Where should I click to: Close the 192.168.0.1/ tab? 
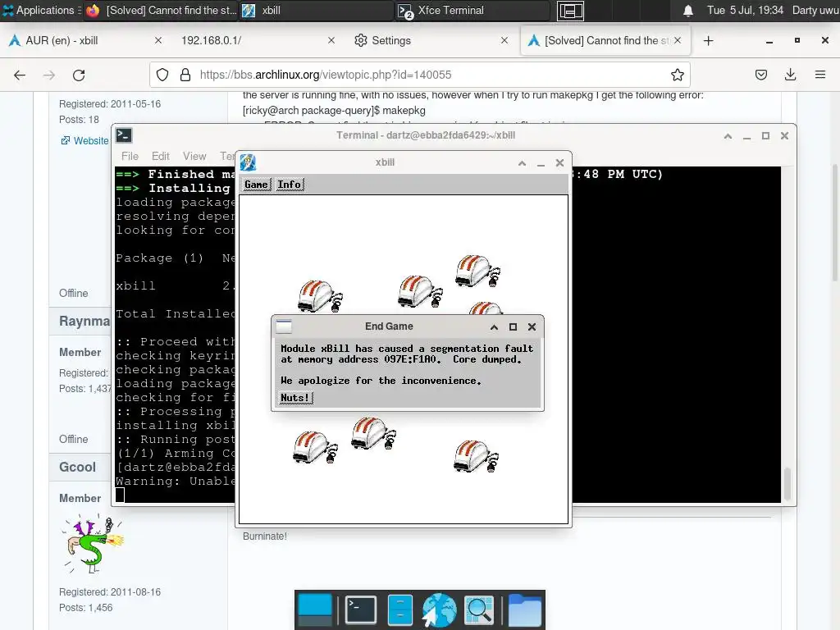(x=331, y=41)
